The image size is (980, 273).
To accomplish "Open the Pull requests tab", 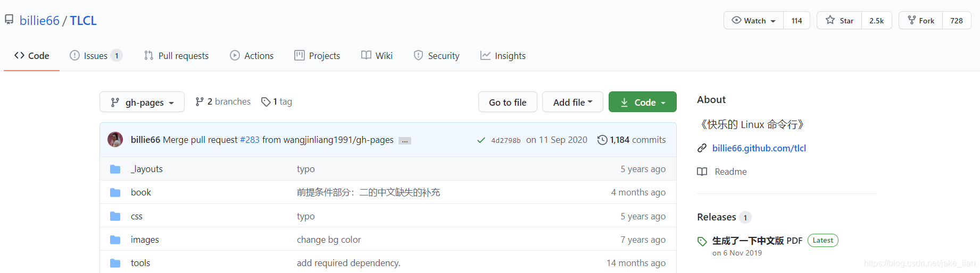I will coord(176,56).
